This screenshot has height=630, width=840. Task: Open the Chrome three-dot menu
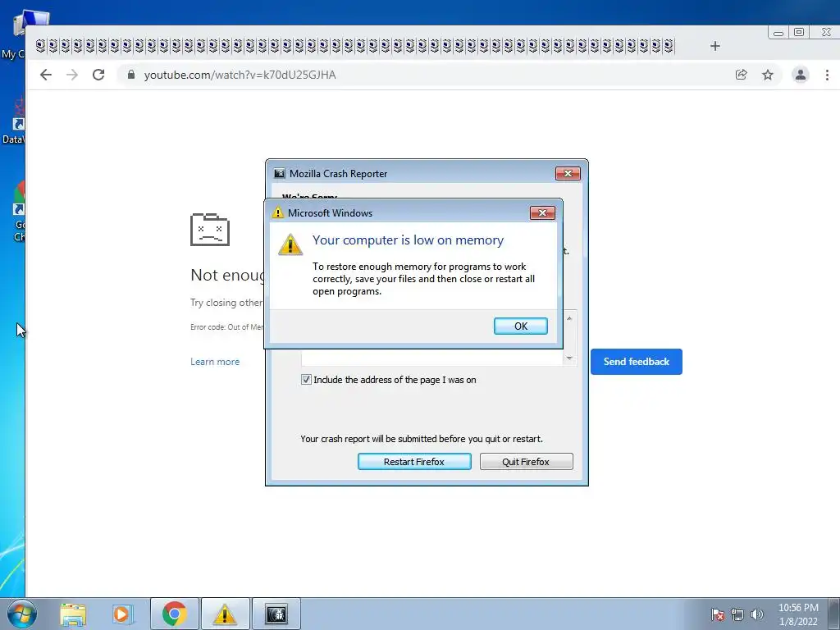tap(827, 75)
